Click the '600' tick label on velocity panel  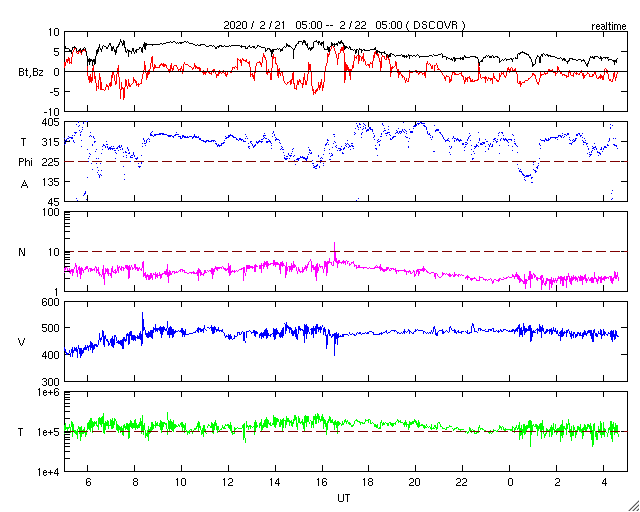point(51,302)
